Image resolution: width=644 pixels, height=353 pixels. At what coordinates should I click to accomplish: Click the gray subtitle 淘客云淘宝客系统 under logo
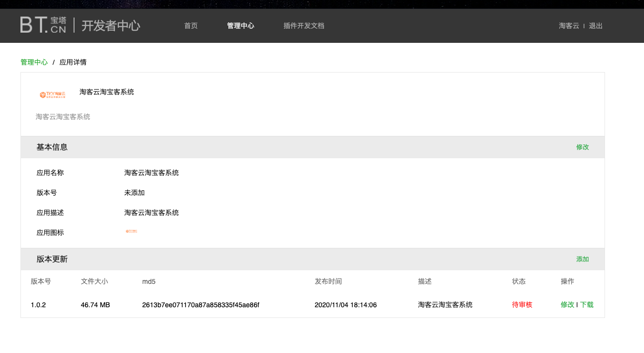pyautogui.click(x=63, y=117)
